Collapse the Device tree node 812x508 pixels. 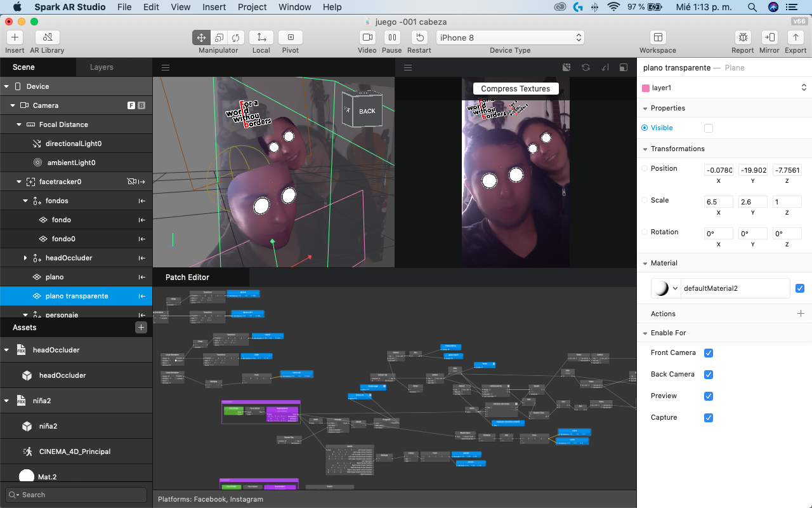[x=6, y=86]
